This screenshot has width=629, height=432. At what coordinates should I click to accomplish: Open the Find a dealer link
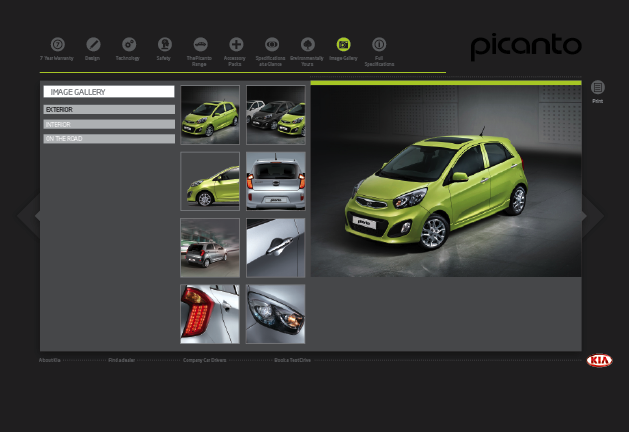click(122, 360)
